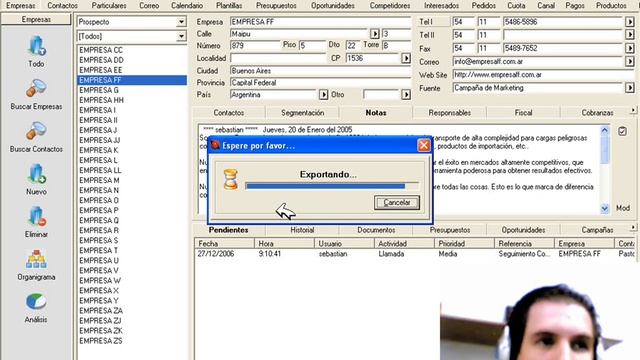640x360 pixels.
Task: Select EMPRESA W in the list
Action: point(132,280)
